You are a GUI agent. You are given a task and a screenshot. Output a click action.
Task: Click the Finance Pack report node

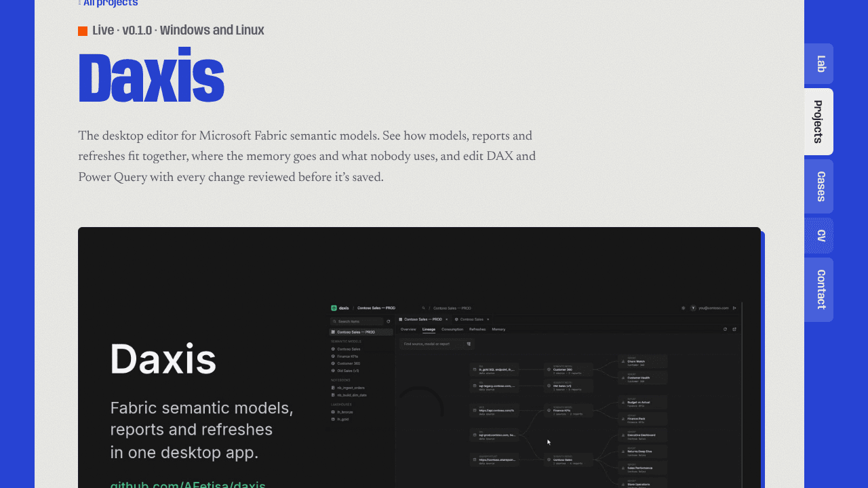click(x=642, y=419)
